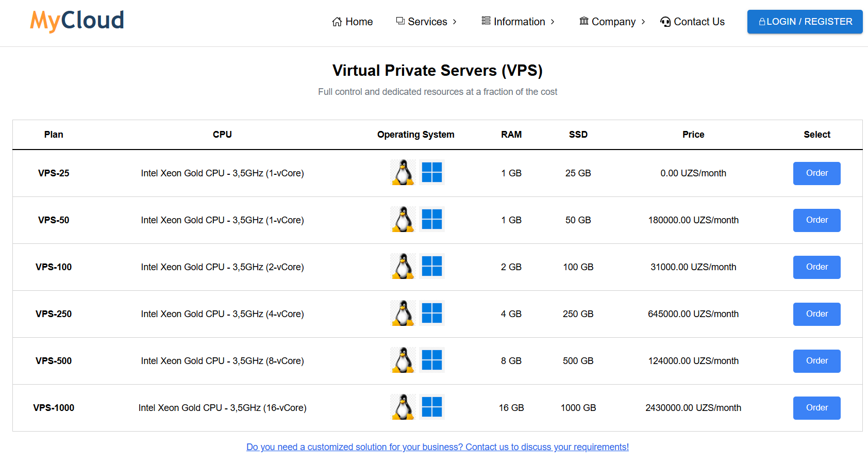Click the MyCloud logo
Image resolution: width=868 pixels, height=462 pixels.
(x=77, y=21)
